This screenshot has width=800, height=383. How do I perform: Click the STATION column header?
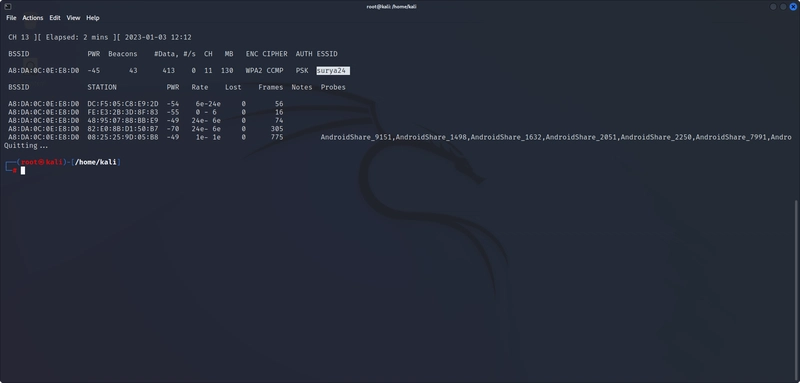click(102, 87)
